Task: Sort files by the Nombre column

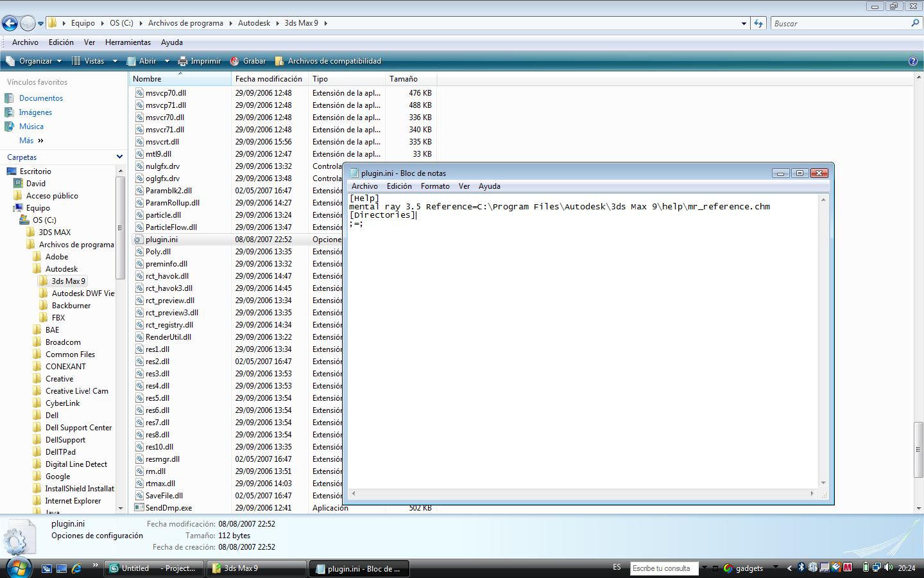Action: 180,79
